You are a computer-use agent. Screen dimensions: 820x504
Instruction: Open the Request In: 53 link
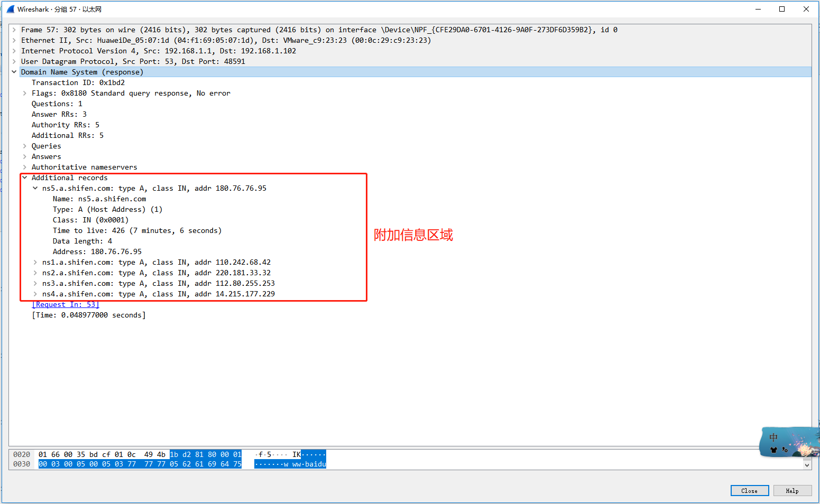coord(66,305)
